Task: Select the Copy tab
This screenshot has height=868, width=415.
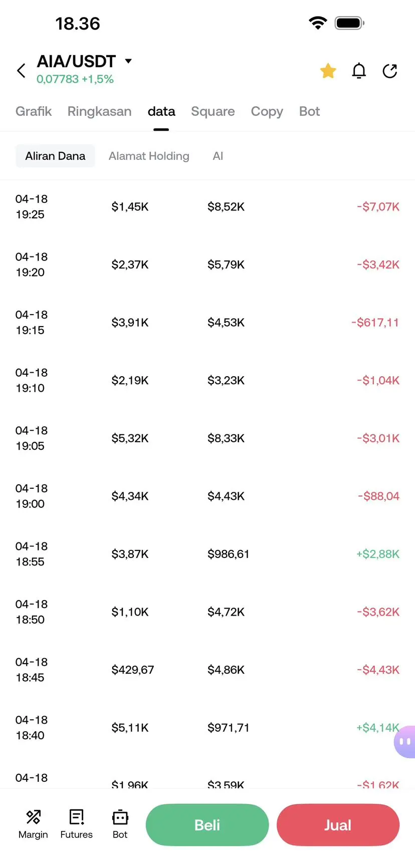Action: click(267, 111)
